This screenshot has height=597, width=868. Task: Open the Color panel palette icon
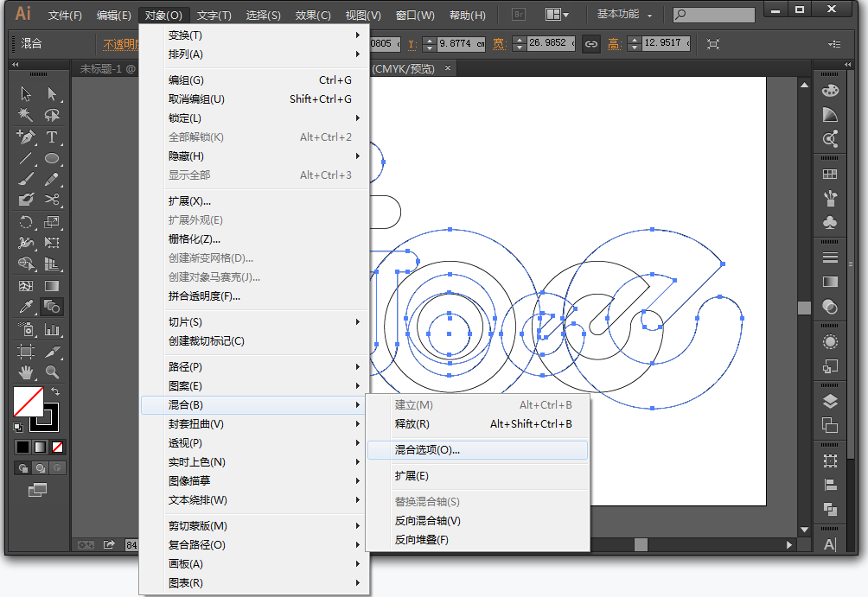tap(830, 91)
